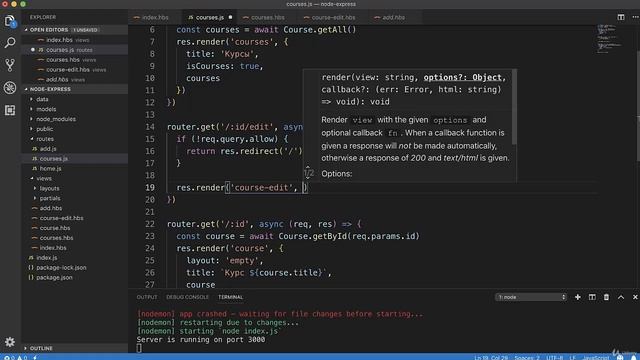Screen dimensions: 640x360
Task: Open the Extensions view
Action: click(x=10, y=110)
